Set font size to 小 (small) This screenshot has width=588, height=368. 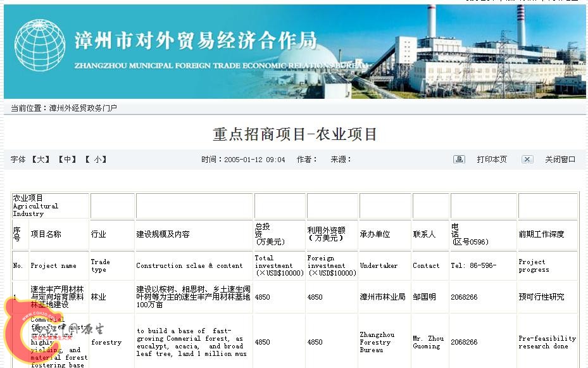(96, 160)
